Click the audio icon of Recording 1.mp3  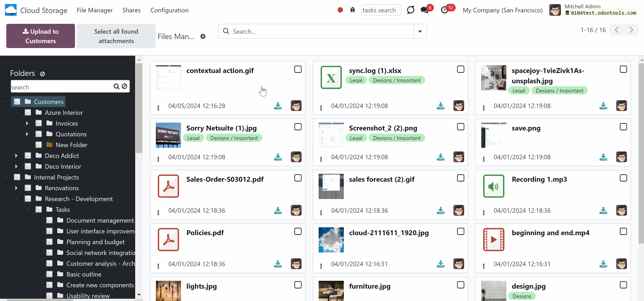pyautogui.click(x=494, y=186)
